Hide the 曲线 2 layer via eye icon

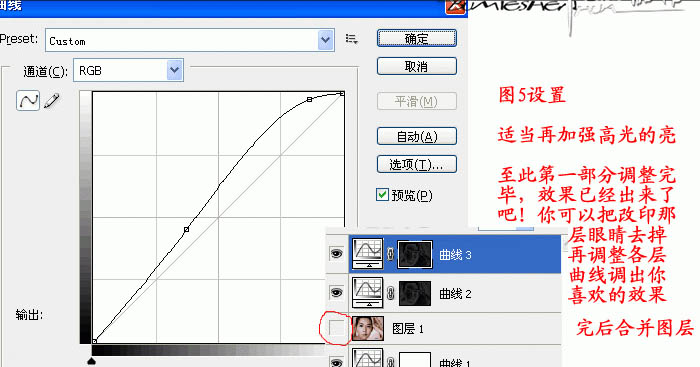point(337,292)
